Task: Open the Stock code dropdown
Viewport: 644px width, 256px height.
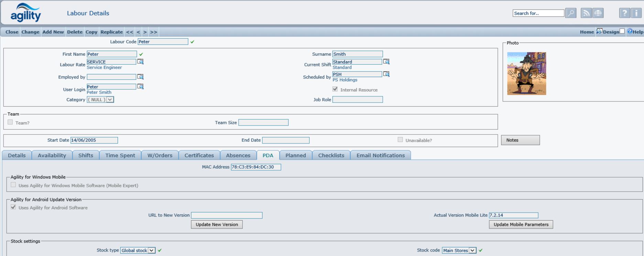Action: point(472,250)
